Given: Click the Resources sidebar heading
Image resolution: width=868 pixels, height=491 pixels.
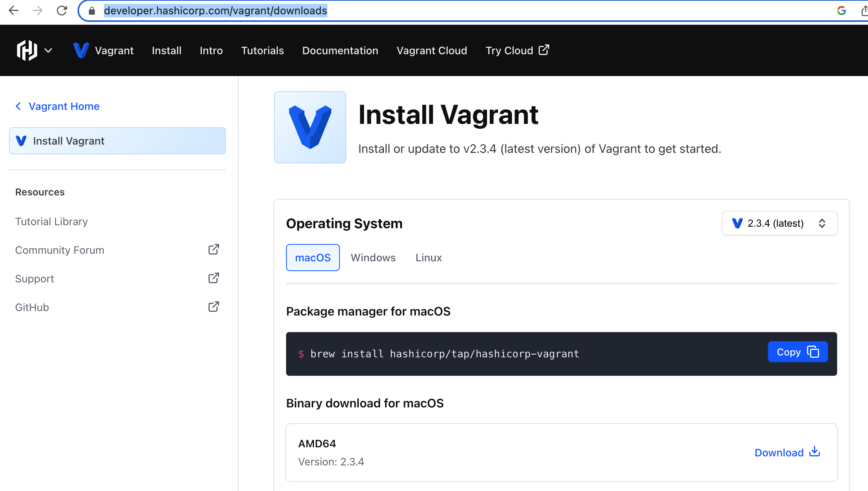Looking at the screenshot, I should pyautogui.click(x=40, y=192).
